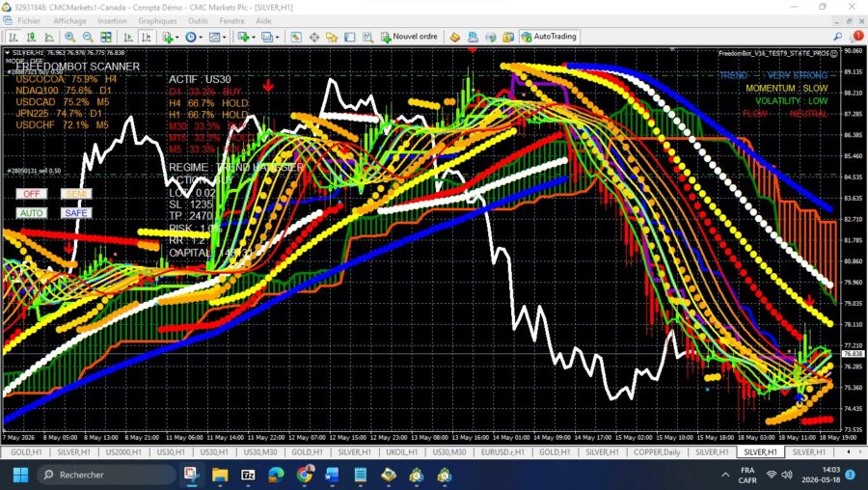
Task: Click the Rechercher taskbar search box
Action: 106,475
